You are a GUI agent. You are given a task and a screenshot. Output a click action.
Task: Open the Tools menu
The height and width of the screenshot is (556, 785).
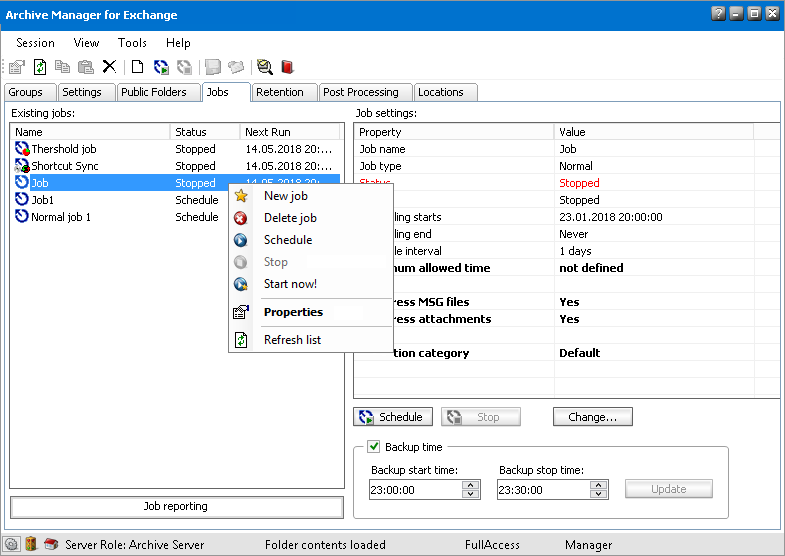[132, 43]
